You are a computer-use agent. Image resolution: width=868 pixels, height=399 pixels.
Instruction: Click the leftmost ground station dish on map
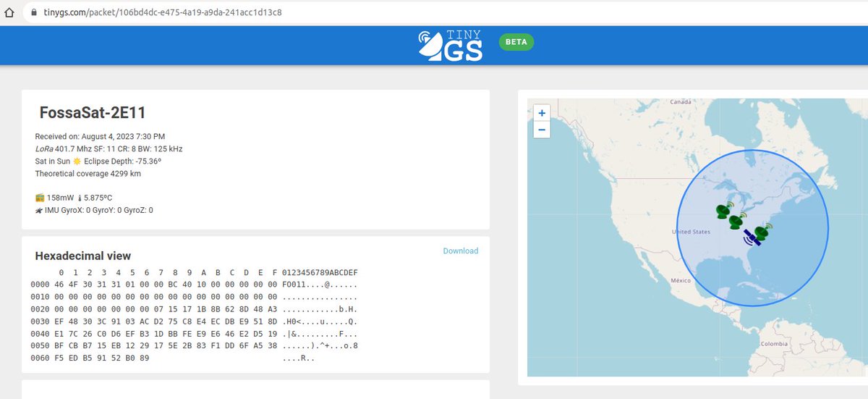723,211
